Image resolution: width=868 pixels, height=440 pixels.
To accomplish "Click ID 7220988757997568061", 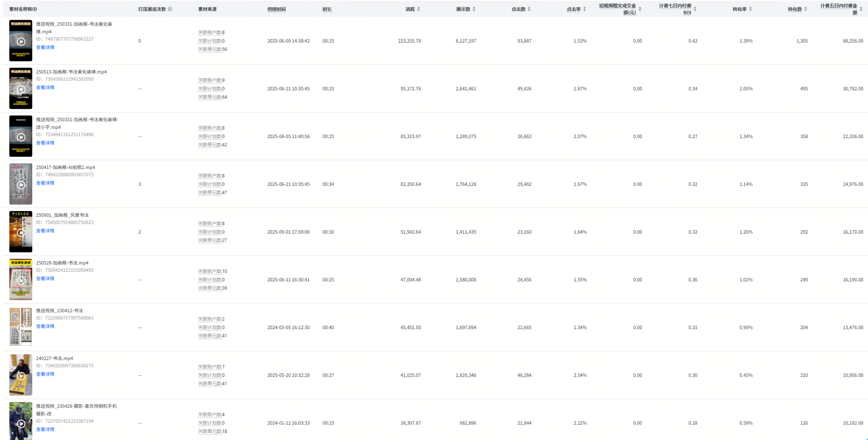I will [65, 318].
